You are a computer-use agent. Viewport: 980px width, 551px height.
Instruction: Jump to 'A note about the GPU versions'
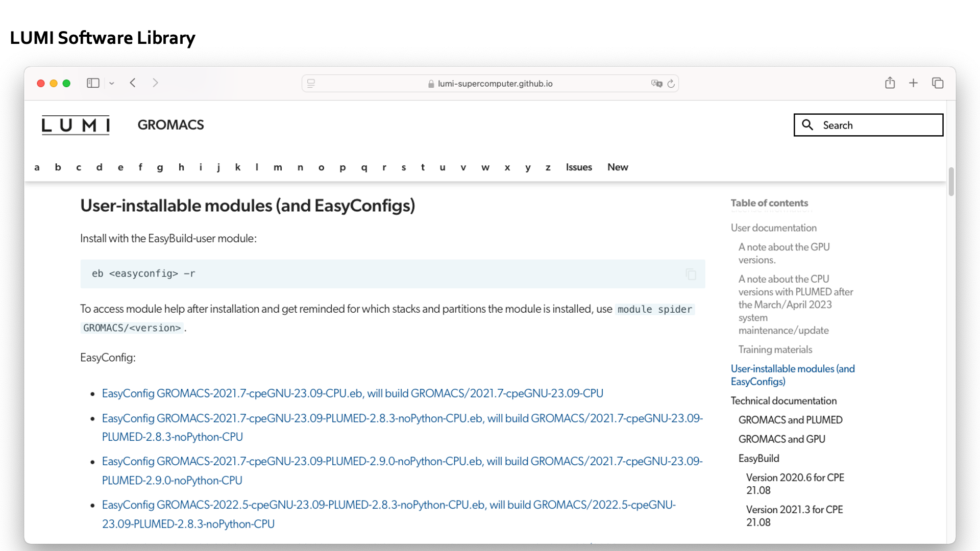coord(784,254)
